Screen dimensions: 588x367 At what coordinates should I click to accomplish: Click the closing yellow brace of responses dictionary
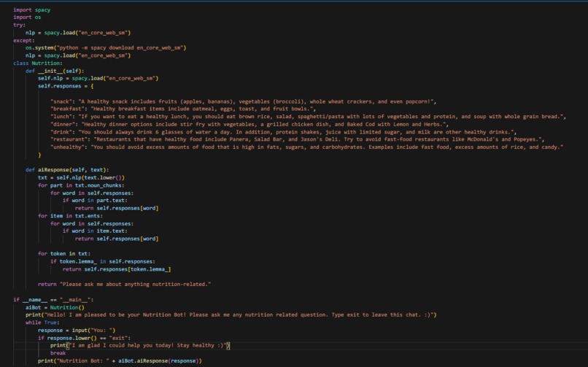(x=39, y=155)
